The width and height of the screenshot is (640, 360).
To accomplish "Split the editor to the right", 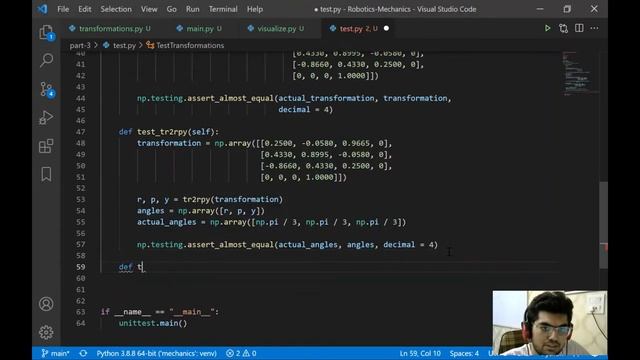I will [579, 28].
